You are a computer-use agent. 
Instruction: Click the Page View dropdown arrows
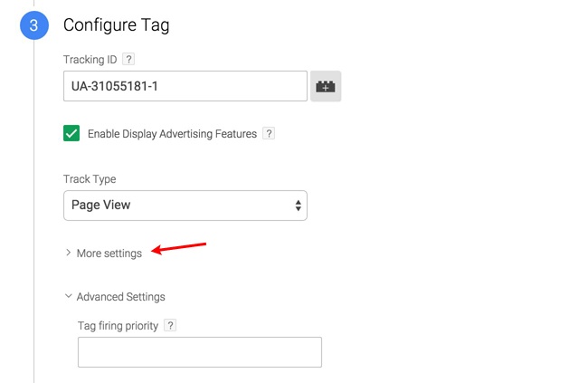click(298, 206)
